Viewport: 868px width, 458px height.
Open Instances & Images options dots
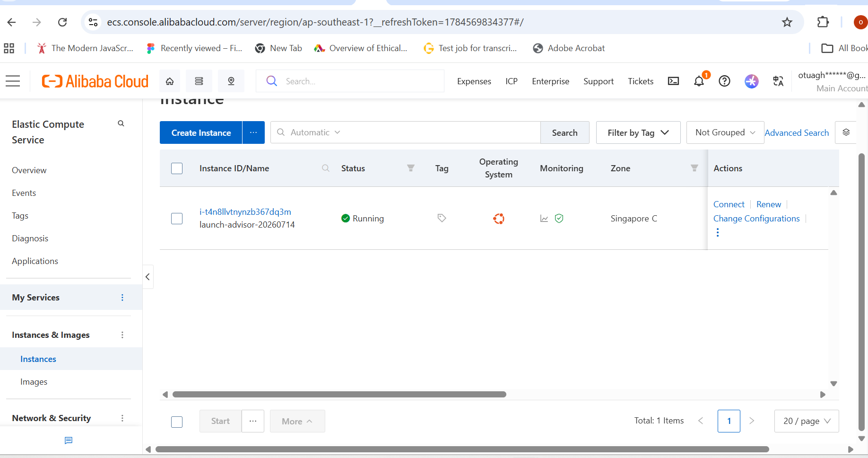(x=122, y=335)
